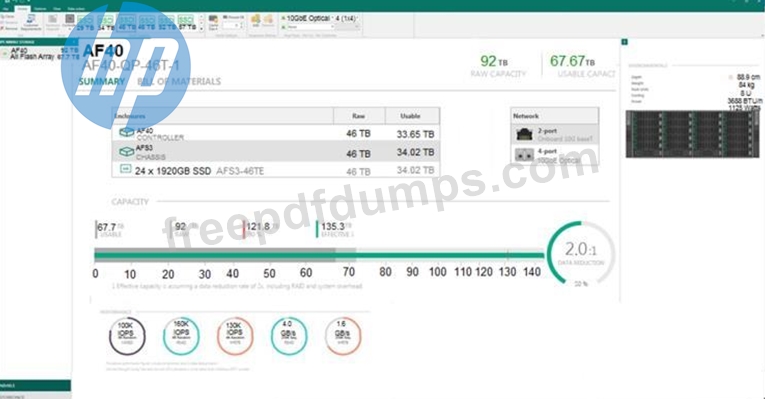Select the 87 TB SSD configuration icon

click(186, 22)
